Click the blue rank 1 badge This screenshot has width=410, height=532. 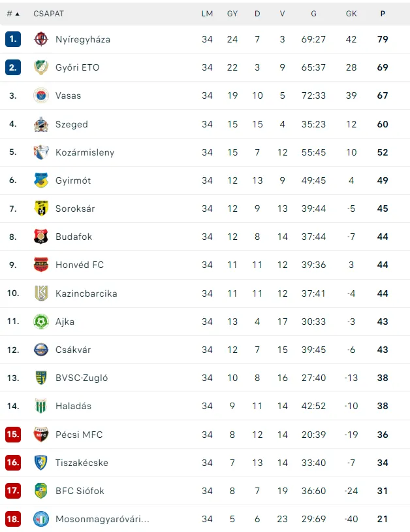click(13, 39)
